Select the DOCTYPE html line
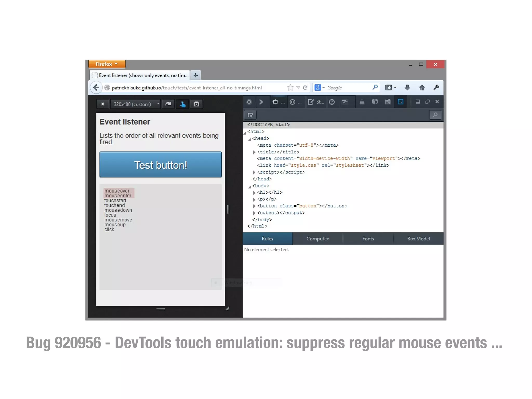This screenshot has height=399, width=532. (343, 125)
